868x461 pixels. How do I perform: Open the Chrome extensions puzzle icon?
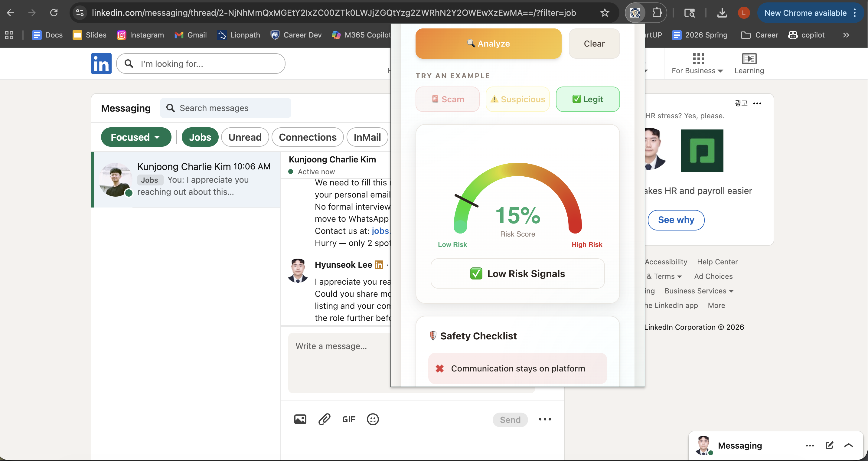pos(657,13)
